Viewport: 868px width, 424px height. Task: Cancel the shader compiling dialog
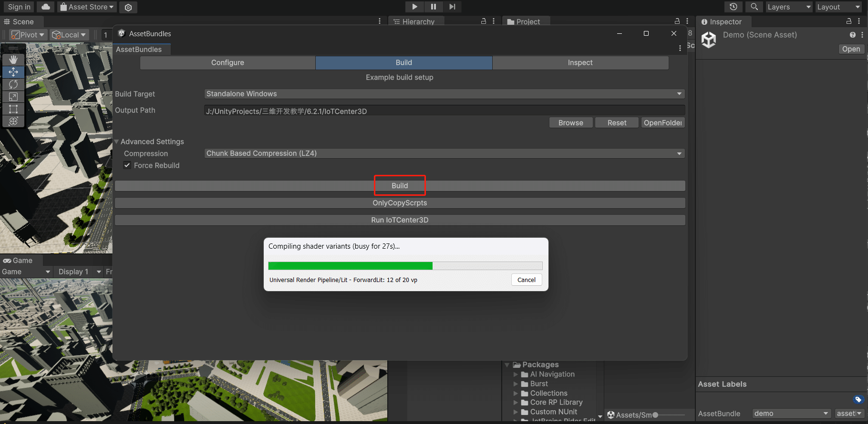click(527, 280)
